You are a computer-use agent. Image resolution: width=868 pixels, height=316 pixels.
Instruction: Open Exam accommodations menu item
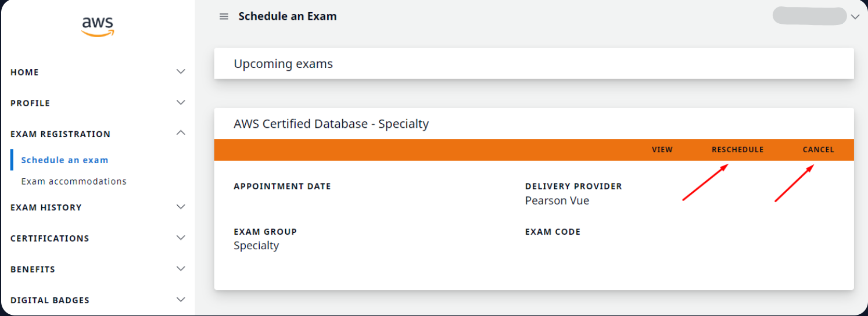74,181
